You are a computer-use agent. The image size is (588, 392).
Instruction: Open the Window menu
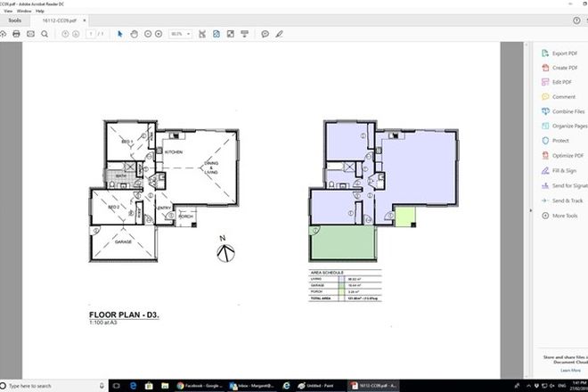[24, 11]
